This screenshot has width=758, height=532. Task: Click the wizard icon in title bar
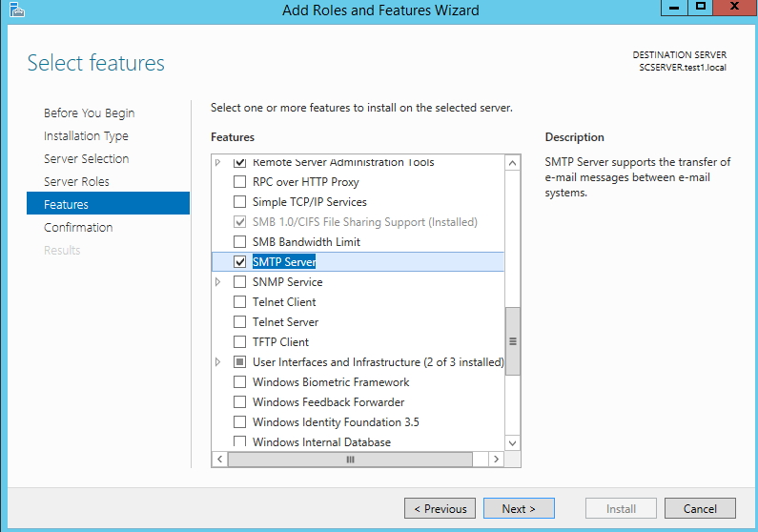click(16, 10)
